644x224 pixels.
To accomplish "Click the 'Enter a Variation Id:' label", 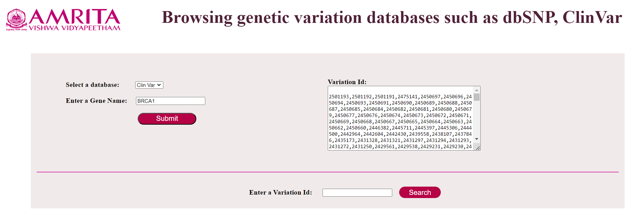I will pyautogui.click(x=280, y=192).
